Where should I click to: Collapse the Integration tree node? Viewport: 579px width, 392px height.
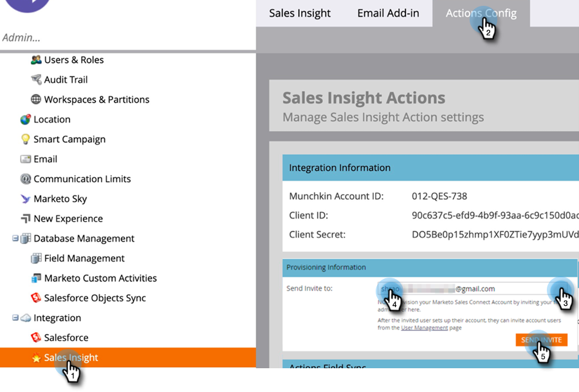(x=15, y=317)
